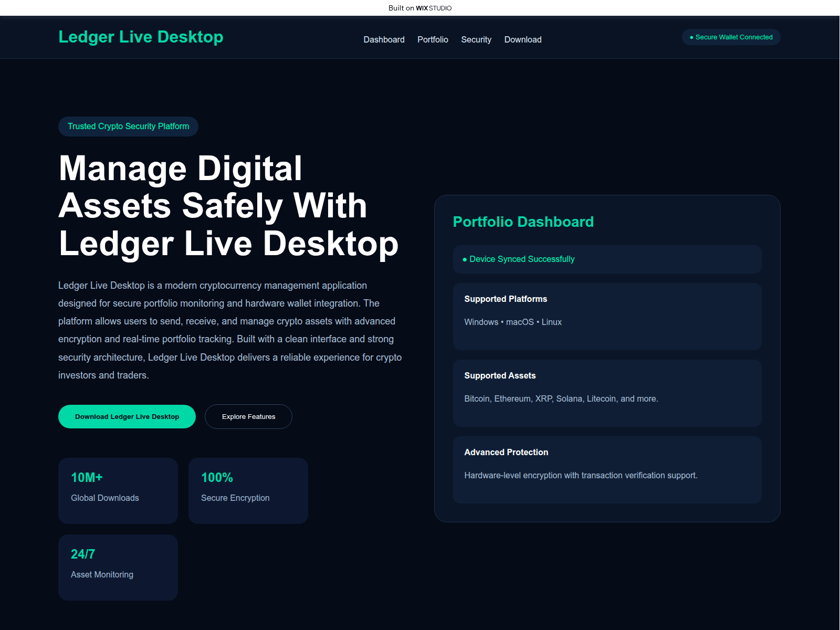Click the Built on Wix Studio banner
This screenshot has height=630, width=840.
pyautogui.click(x=420, y=8)
